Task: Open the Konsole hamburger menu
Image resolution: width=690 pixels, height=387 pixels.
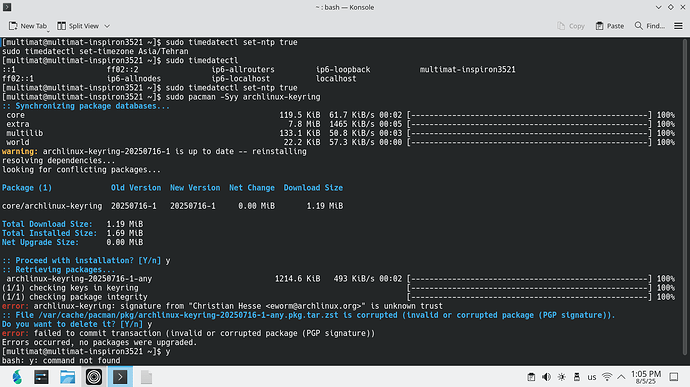Action: click(678, 26)
